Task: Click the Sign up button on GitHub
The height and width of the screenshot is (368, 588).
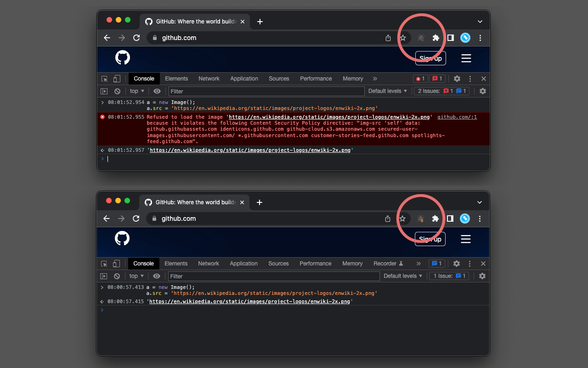Action: [430, 58]
